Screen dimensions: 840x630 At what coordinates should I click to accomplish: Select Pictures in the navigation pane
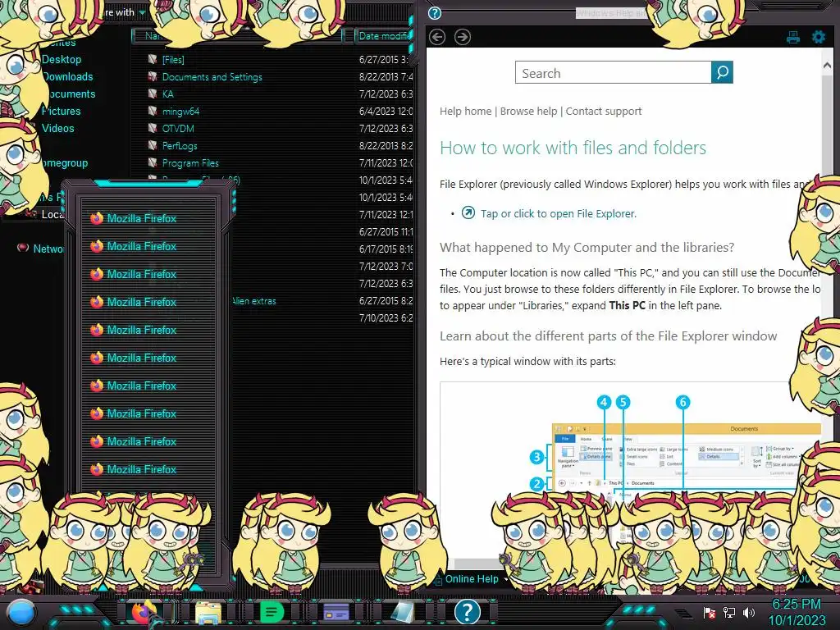(61, 111)
